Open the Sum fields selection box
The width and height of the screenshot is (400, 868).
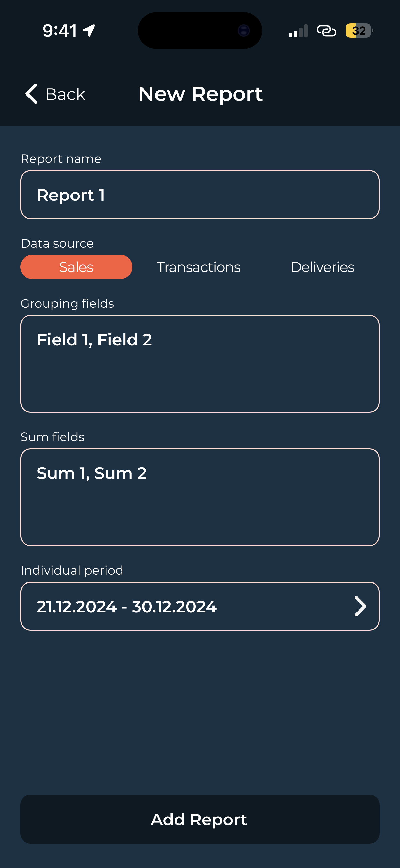[x=200, y=497]
